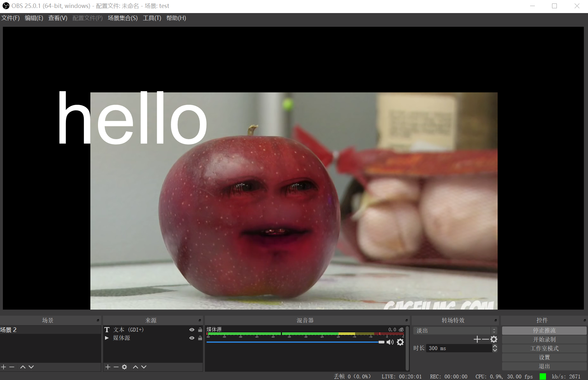Viewport: 588px width, 380px height.
Task: Increase the 时长 duration value
Action: pos(495,346)
